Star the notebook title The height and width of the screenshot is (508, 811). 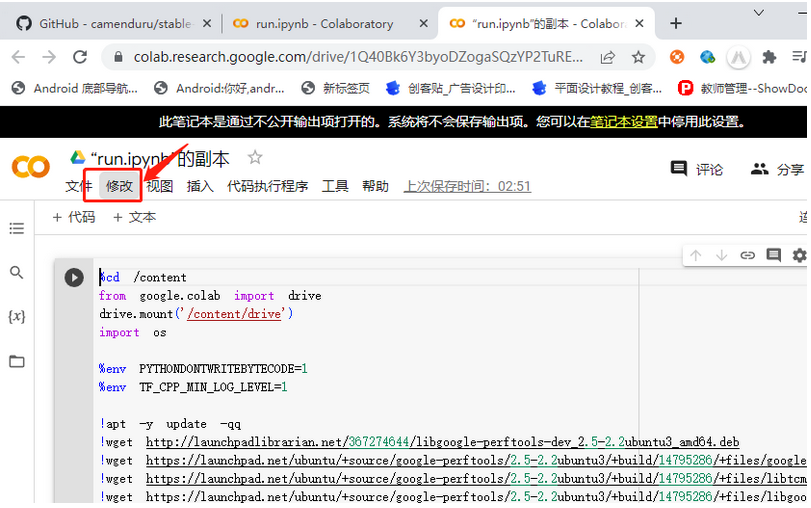255,157
